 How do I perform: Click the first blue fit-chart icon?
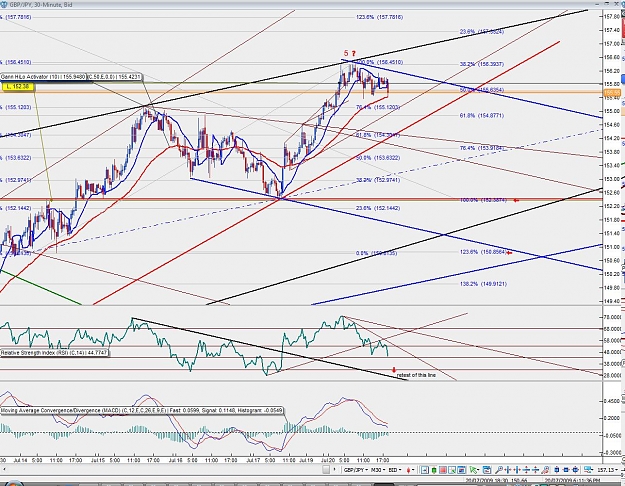[557, 470]
